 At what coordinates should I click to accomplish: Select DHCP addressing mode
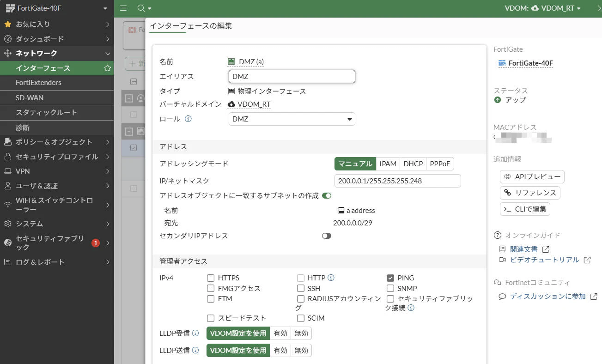[x=413, y=164]
